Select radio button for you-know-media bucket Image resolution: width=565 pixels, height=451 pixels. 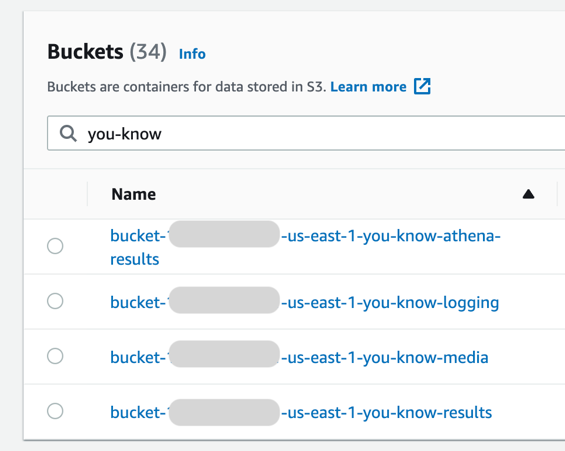[x=55, y=356]
